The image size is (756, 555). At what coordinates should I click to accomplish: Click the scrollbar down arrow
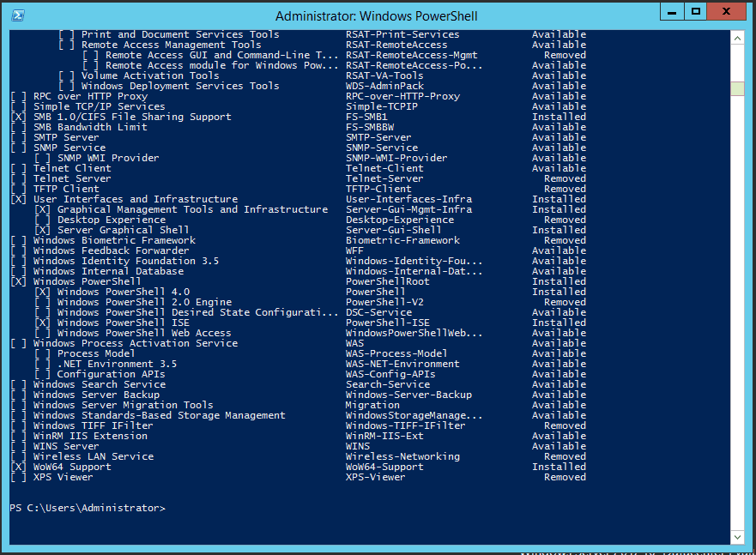point(737,537)
